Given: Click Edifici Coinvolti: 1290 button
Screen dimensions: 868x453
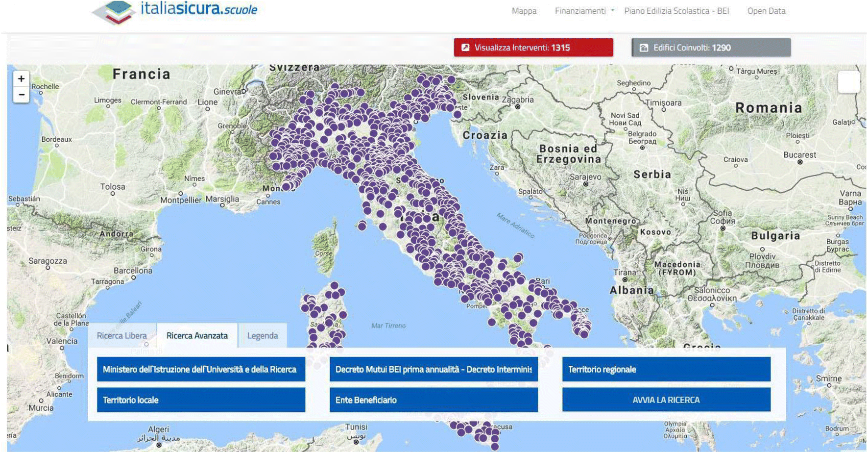Looking at the screenshot, I should 711,48.
